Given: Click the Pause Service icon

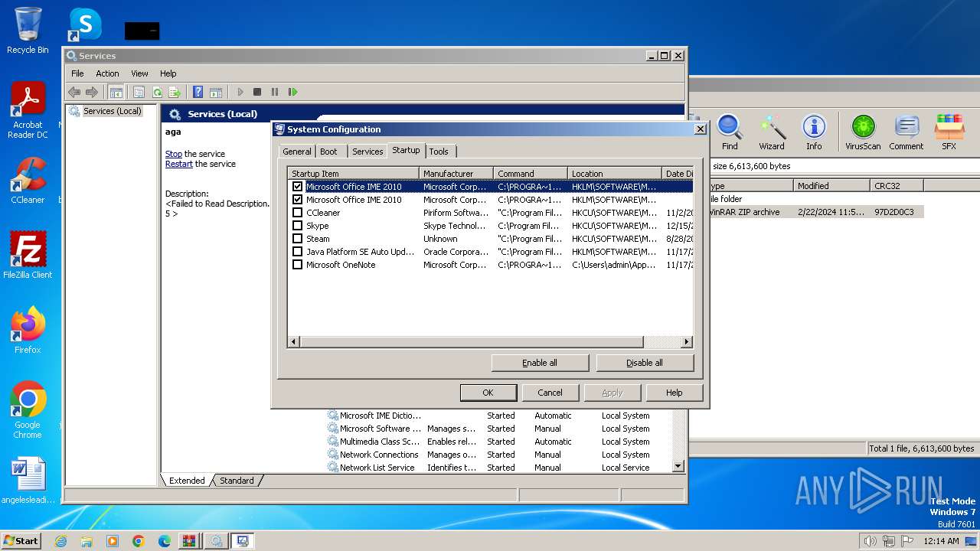Looking at the screenshot, I should coord(275,92).
